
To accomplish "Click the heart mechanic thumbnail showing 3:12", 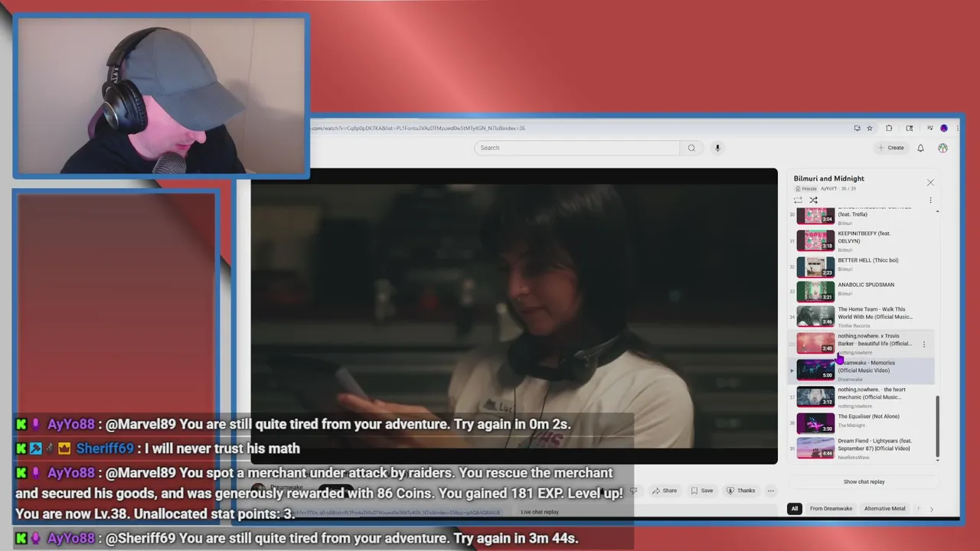I will [815, 396].
